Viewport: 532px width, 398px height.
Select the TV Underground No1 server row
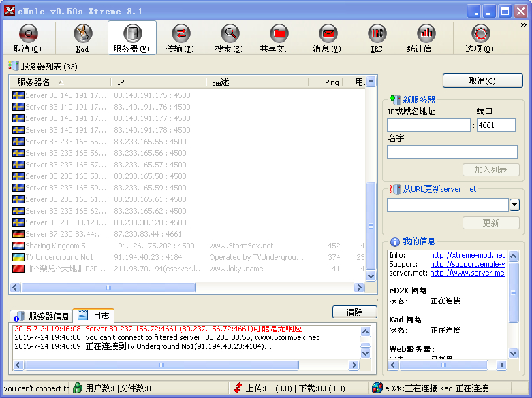(x=188, y=257)
